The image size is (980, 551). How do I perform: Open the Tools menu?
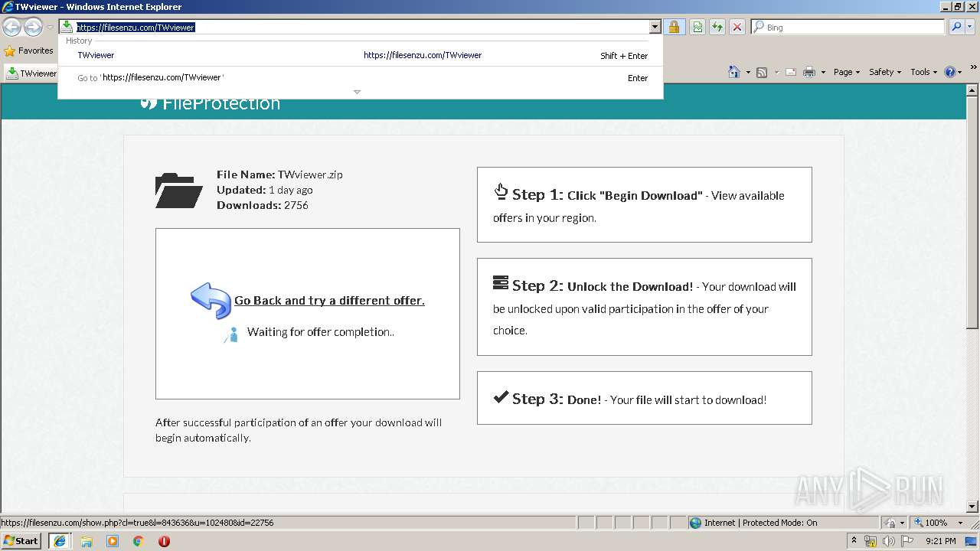coord(923,72)
